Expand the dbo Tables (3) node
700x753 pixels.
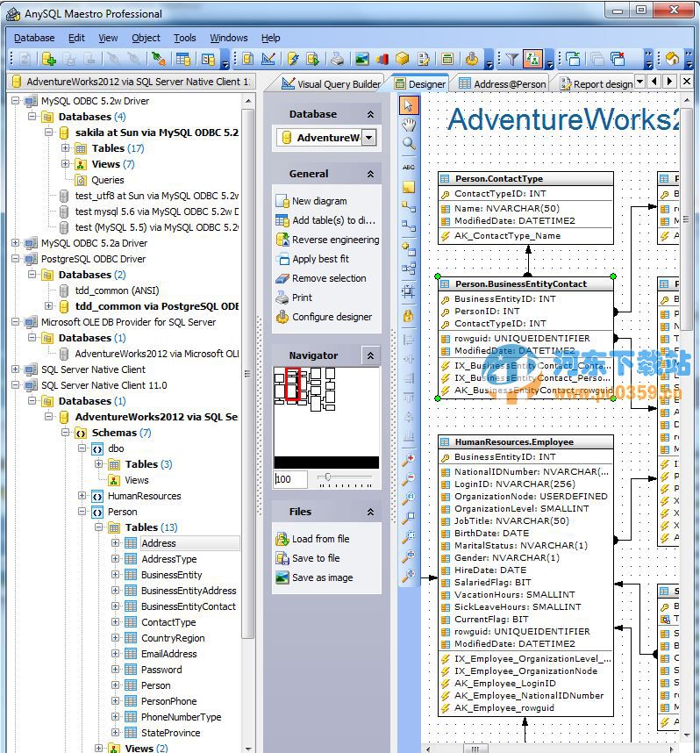[98, 464]
